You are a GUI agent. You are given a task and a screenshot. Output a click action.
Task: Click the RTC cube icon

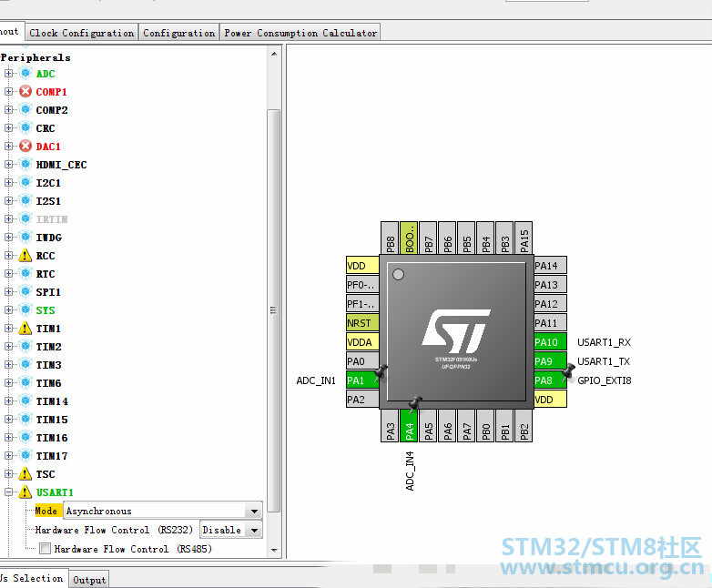tap(25, 273)
